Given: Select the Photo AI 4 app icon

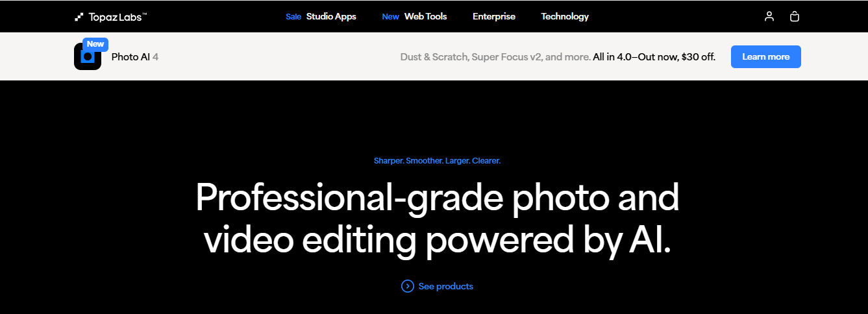Looking at the screenshot, I should pyautogui.click(x=88, y=56).
